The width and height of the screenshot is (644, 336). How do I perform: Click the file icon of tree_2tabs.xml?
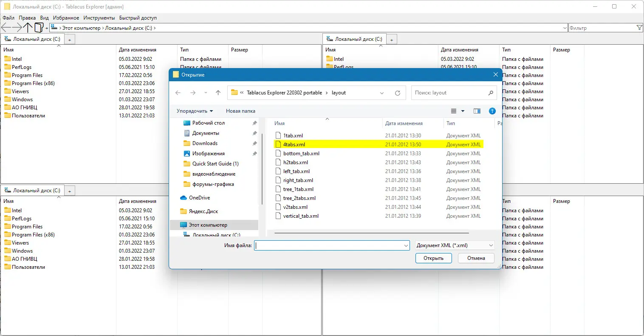[x=278, y=198]
